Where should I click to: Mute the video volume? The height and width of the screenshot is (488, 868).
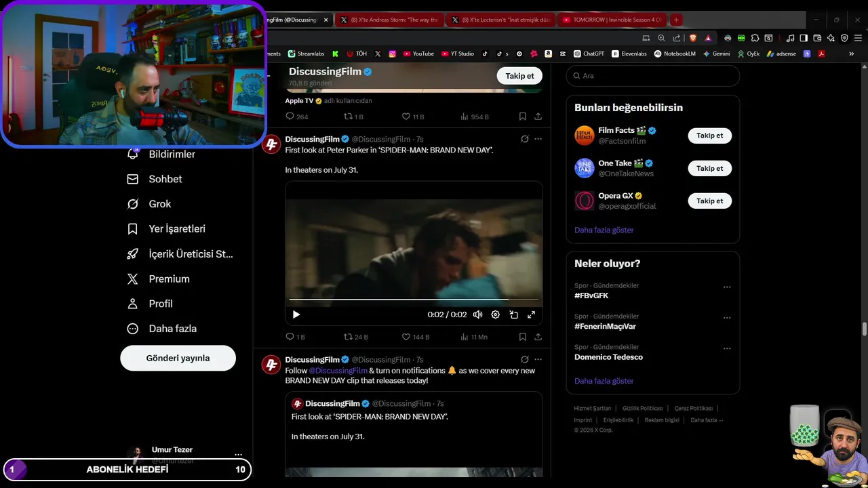(x=477, y=314)
